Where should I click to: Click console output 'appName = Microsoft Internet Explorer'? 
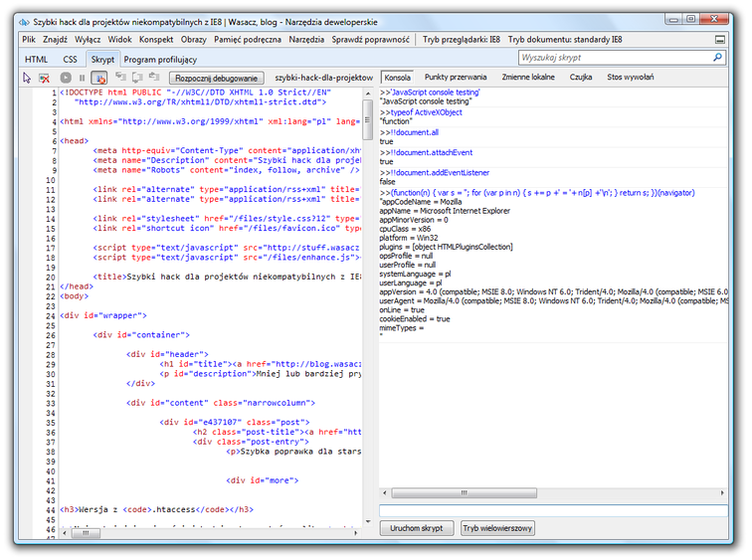point(445,211)
